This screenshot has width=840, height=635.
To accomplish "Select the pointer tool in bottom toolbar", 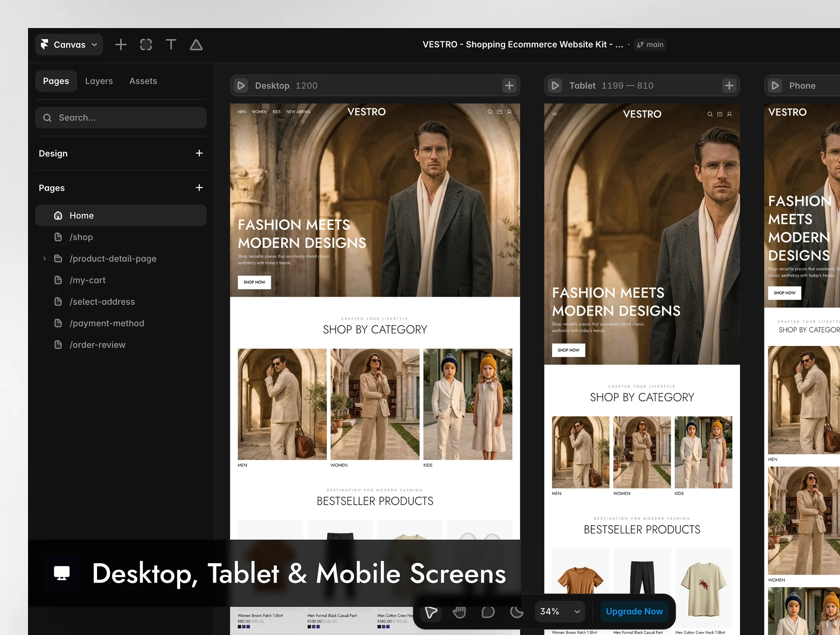I will tap(431, 612).
